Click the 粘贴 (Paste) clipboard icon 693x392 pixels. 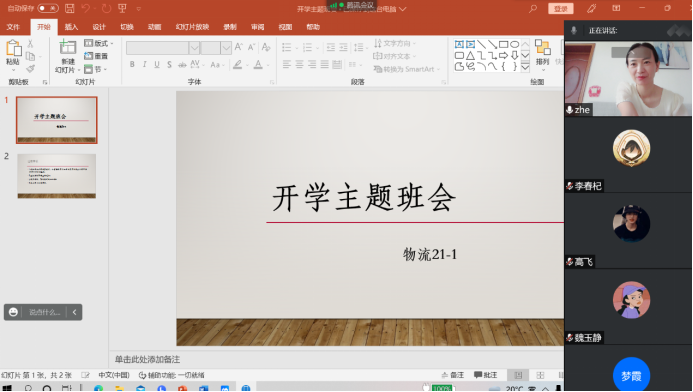[13, 48]
